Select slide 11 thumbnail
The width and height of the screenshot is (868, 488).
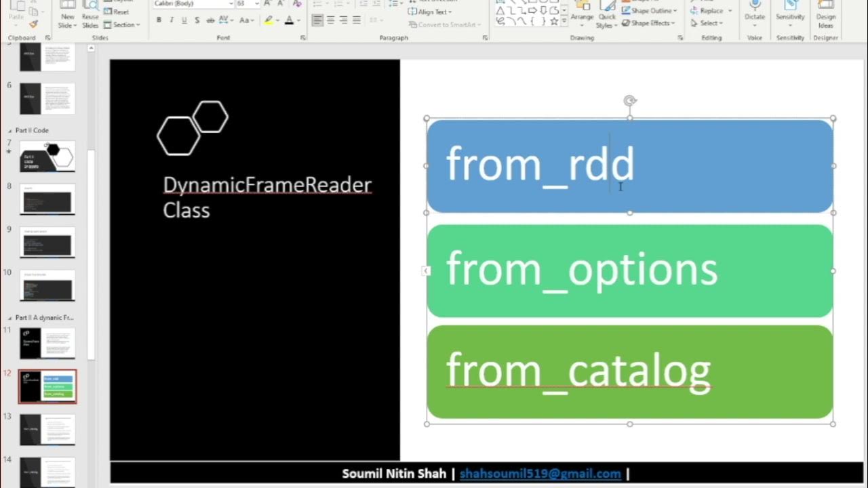(47, 343)
